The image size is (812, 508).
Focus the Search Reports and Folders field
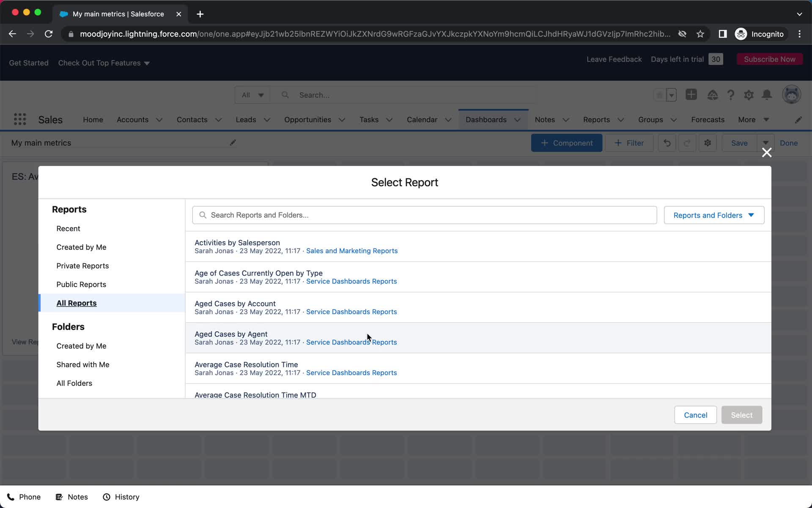pyautogui.click(x=424, y=215)
